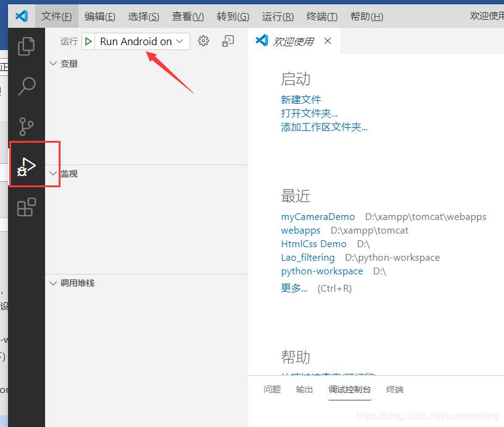Click the 最近 heading on welcome page
This screenshot has height=427, width=504.
click(x=295, y=196)
